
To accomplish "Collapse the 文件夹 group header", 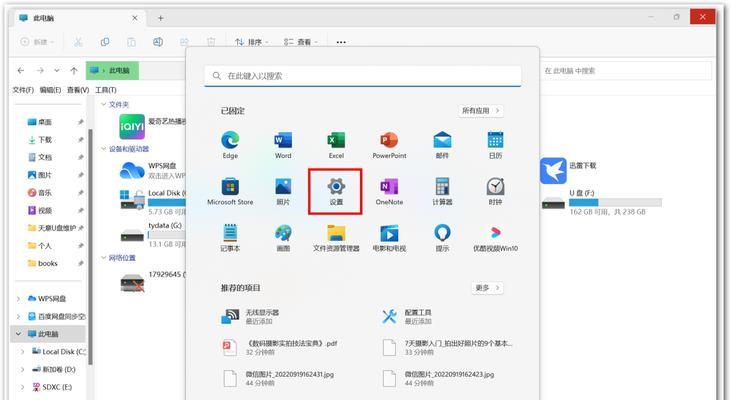I will point(103,104).
